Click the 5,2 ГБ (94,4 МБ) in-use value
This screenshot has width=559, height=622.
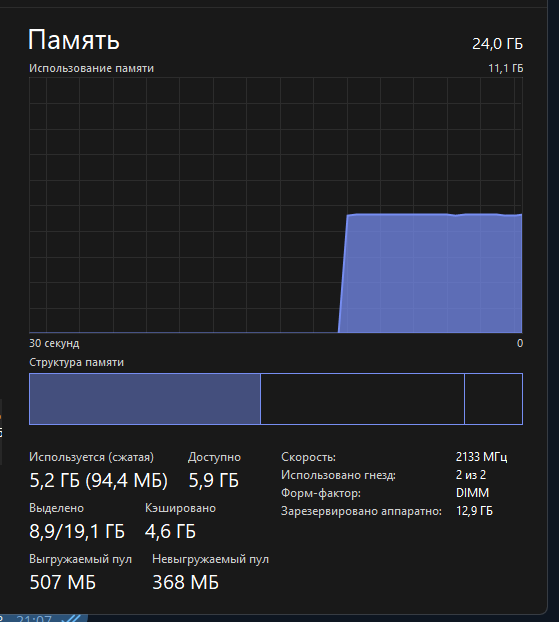98,480
